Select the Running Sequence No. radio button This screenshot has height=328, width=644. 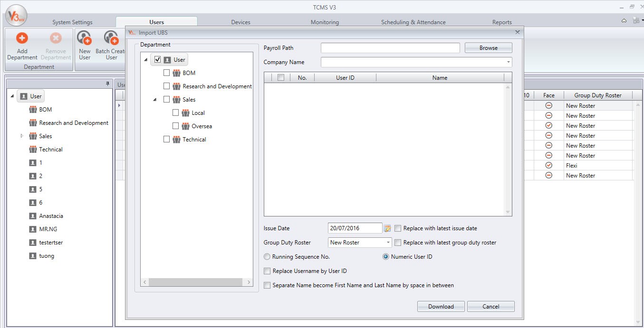tap(267, 257)
